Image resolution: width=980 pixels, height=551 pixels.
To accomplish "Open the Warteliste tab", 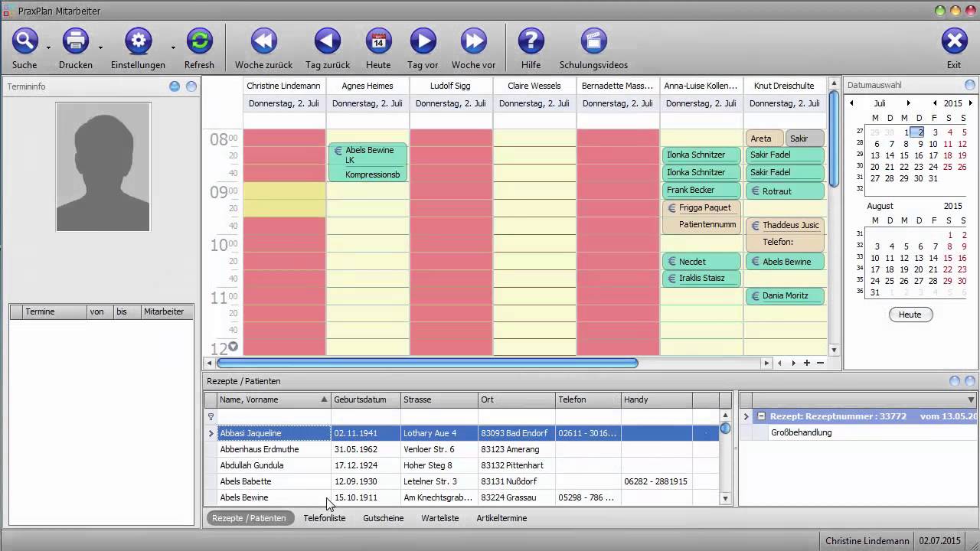I will 439,518.
